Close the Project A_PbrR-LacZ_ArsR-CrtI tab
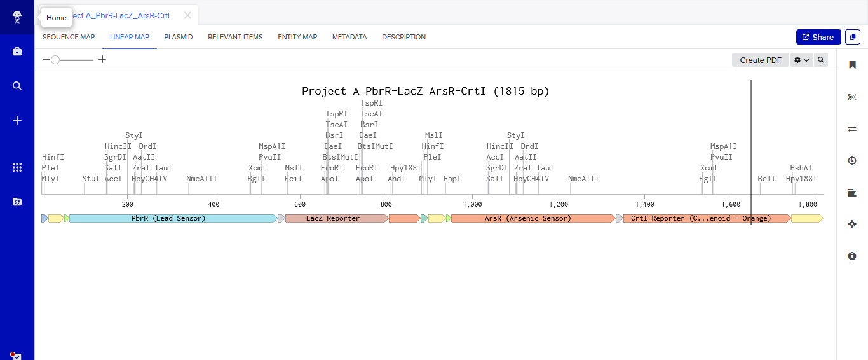The height and width of the screenshot is (360, 868). click(x=187, y=15)
